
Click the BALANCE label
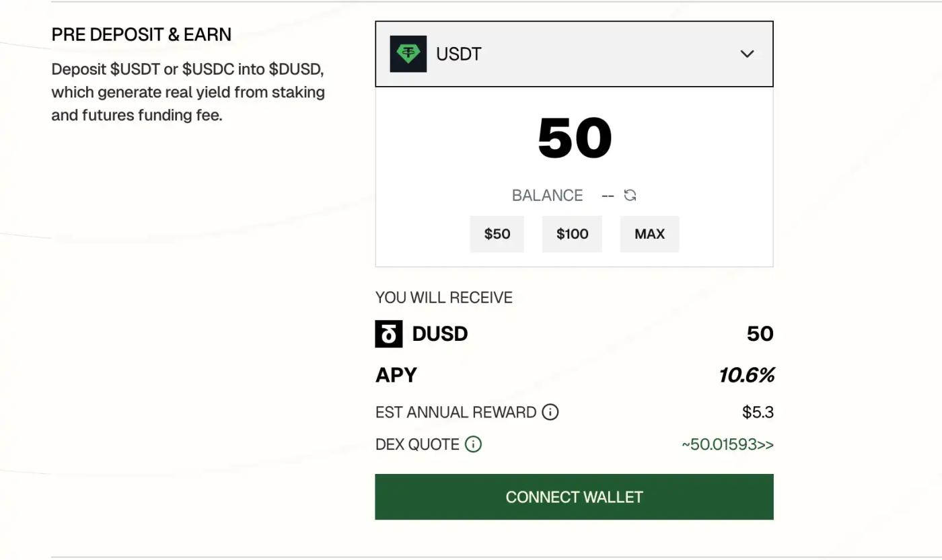(547, 196)
